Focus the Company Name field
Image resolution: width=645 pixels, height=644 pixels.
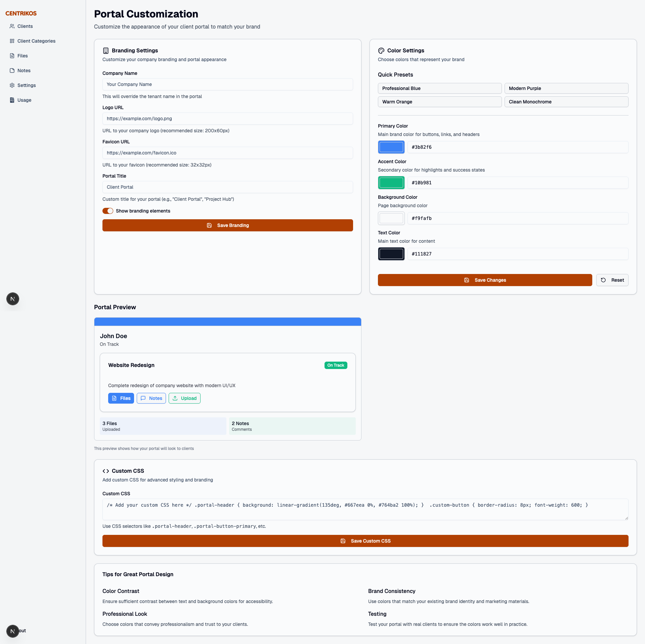tap(228, 84)
